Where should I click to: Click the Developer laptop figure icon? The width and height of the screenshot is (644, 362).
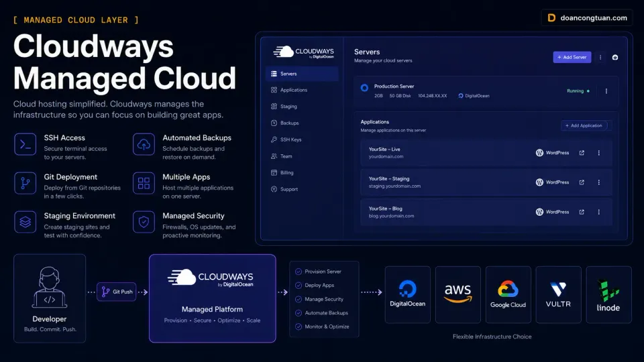pyautogui.click(x=49, y=288)
